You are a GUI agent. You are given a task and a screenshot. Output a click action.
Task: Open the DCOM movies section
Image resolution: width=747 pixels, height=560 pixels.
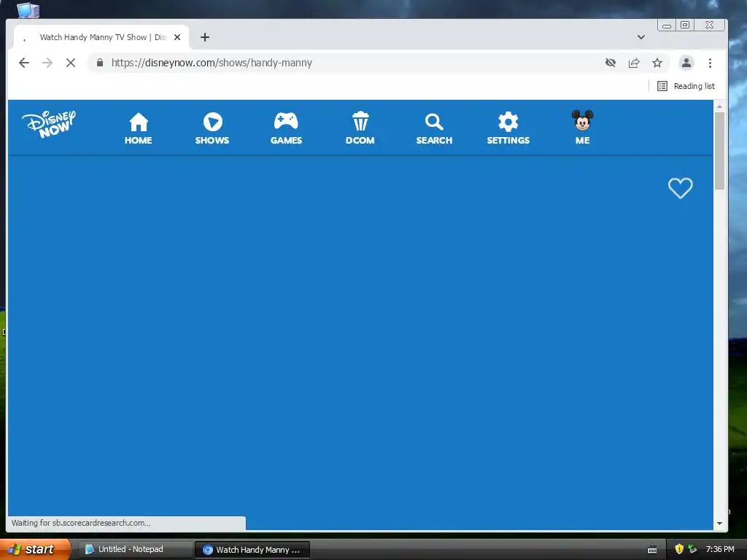360,128
